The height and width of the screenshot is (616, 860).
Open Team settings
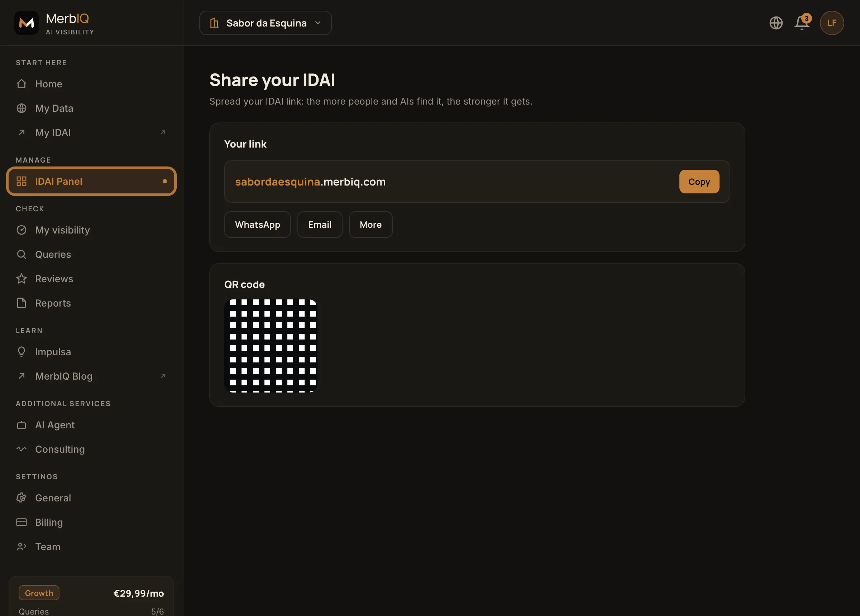91,546
